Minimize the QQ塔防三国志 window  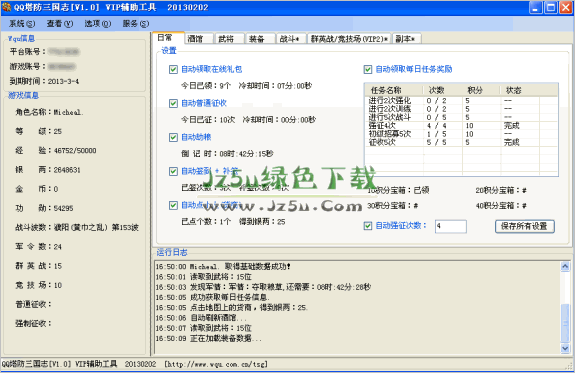pyautogui.click(x=535, y=8)
